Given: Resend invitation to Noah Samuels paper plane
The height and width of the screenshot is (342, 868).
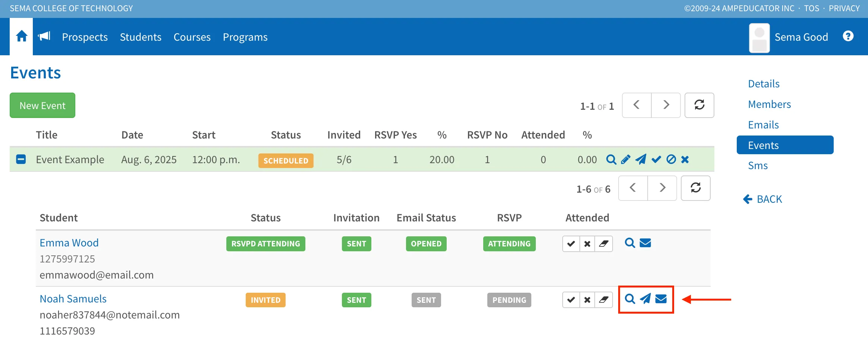Looking at the screenshot, I should pos(645,299).
